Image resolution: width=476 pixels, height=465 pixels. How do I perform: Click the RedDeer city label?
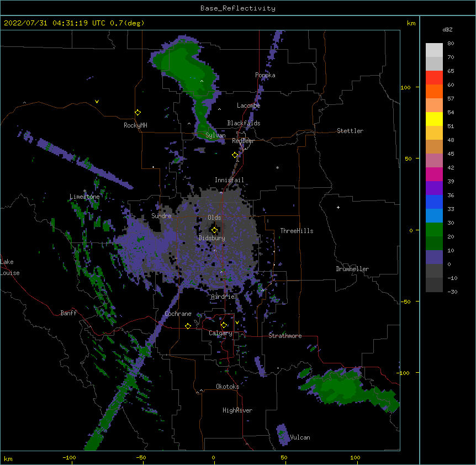click(243, 141)
